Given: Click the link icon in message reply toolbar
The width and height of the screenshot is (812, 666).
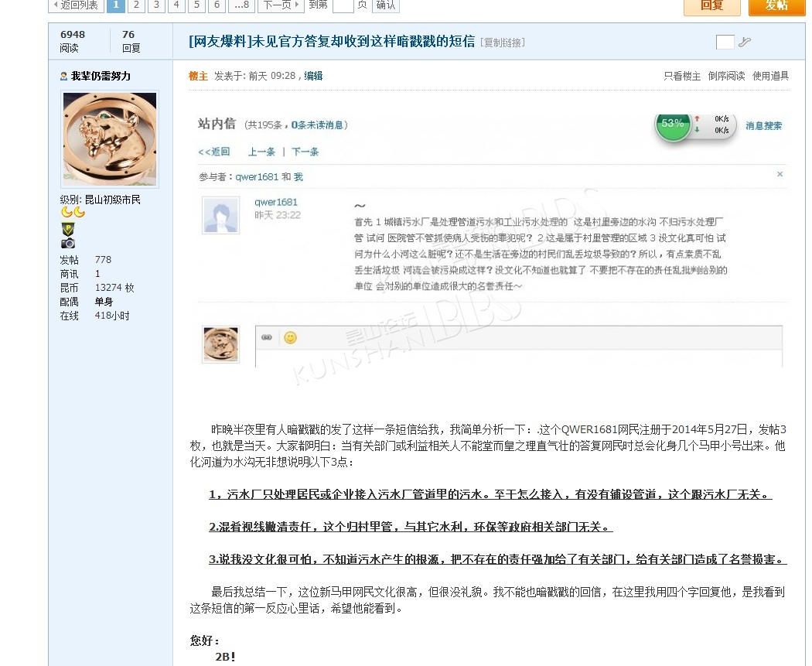Looking at the screenshot, I should click(x=267, y=338).
